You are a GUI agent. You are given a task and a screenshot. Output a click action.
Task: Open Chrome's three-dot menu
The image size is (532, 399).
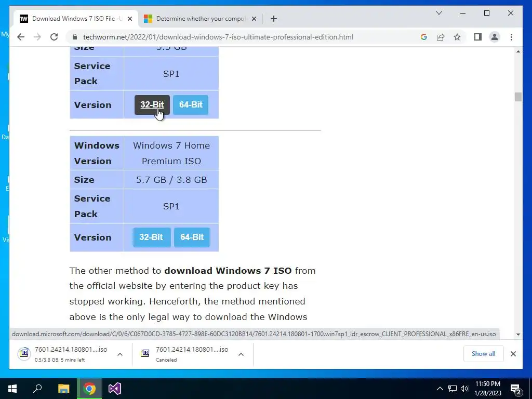click(x=511, y=37)
